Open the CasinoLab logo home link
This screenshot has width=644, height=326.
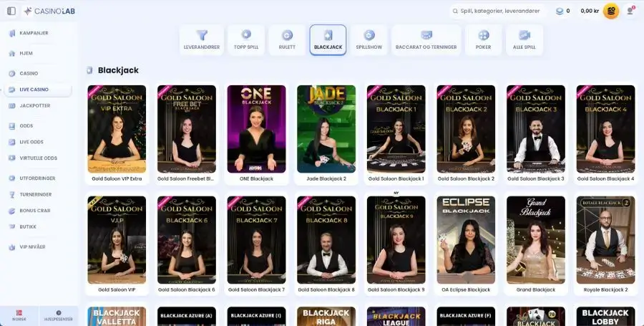coord(49,11)
